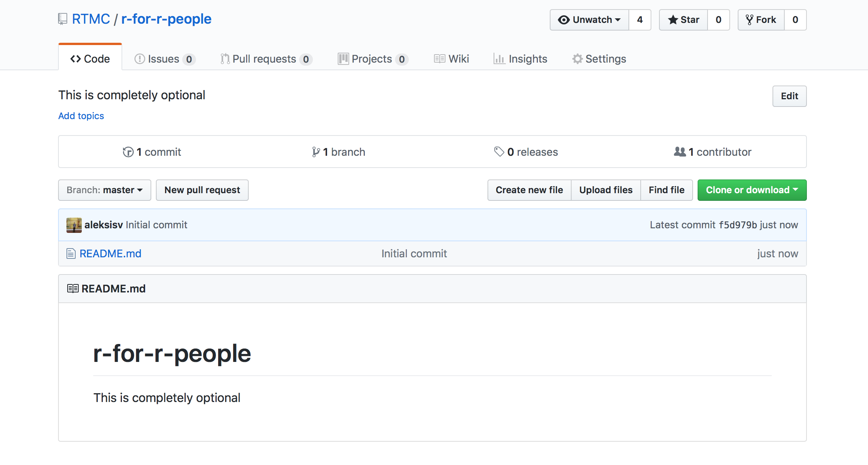
Task: Open the RTMC organization link
Action: click(91, 19)
